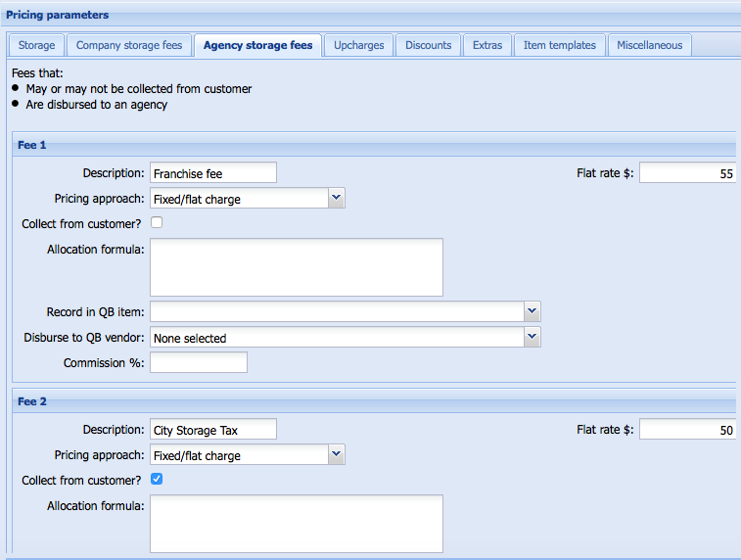
Task: Focus the Fee 2 Flat rate field
Action: click(x=687, y=430)
